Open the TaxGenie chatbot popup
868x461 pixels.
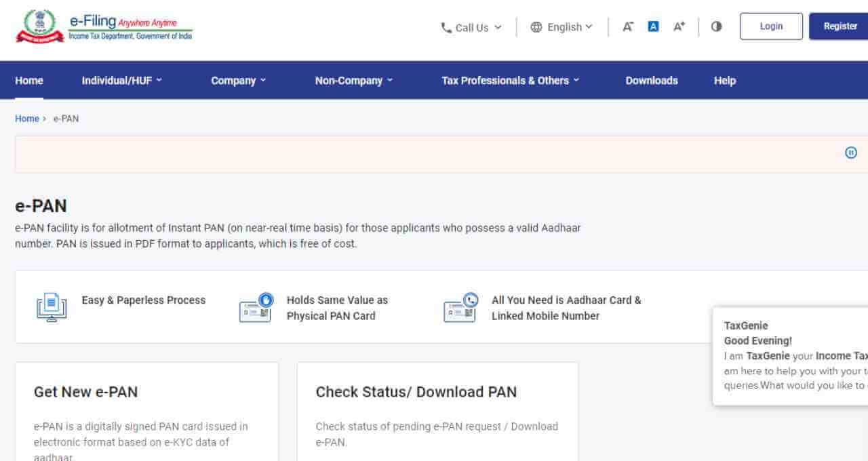pos(790,356)
